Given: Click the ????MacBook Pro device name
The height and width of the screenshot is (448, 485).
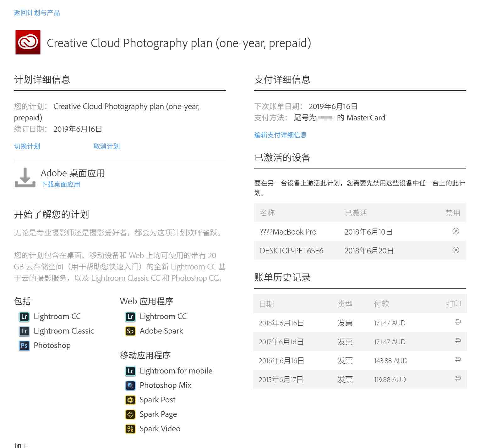Looking at the screenshot, I should pyautogui.click(x=288, y=232).
